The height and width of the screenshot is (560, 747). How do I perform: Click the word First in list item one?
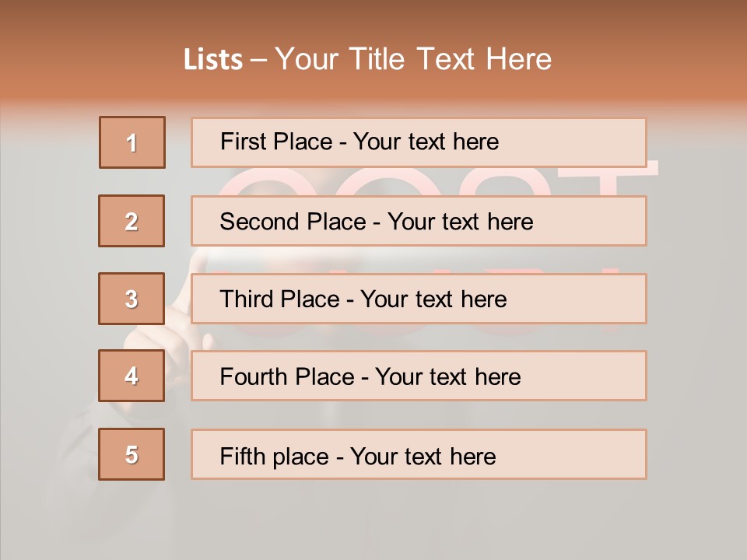pos(243,142)
